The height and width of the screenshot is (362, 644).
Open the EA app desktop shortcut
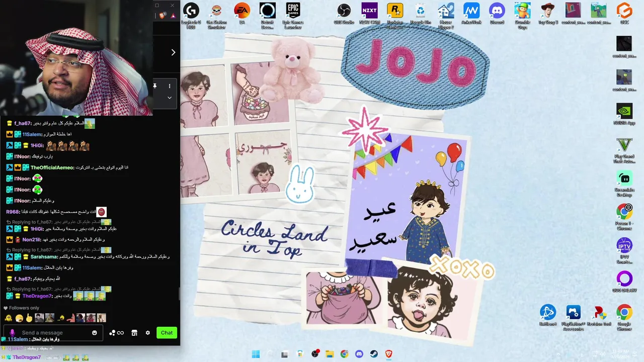coord(242,14)
